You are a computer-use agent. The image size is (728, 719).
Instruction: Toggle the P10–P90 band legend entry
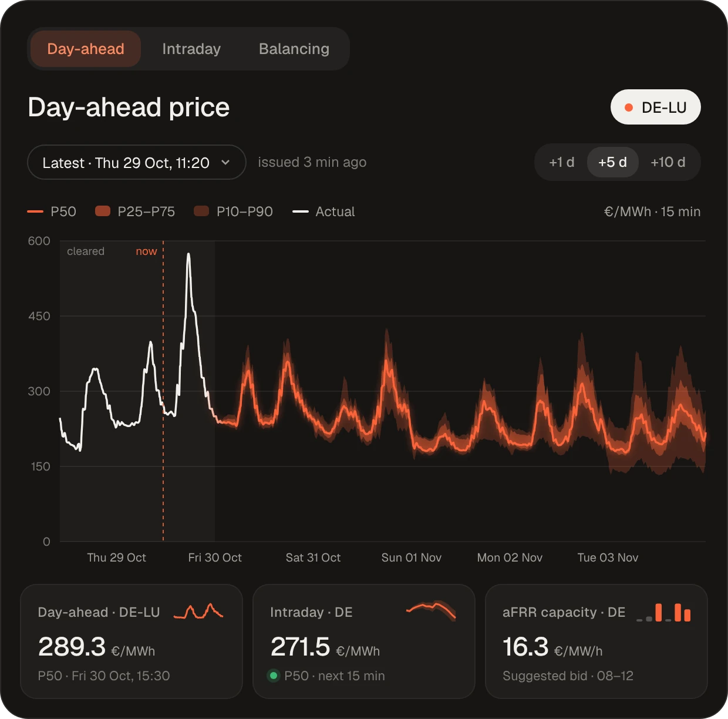(234, 211)
